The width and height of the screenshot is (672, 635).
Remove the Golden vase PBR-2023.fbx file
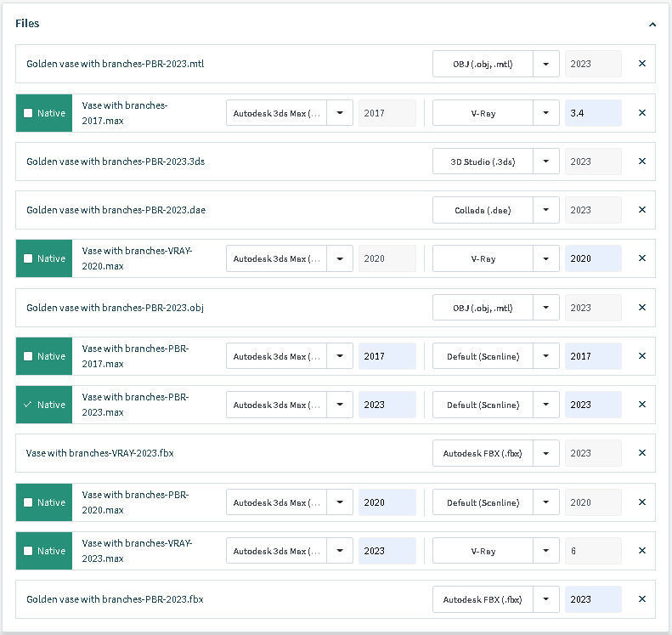click(x=641, y=599)
